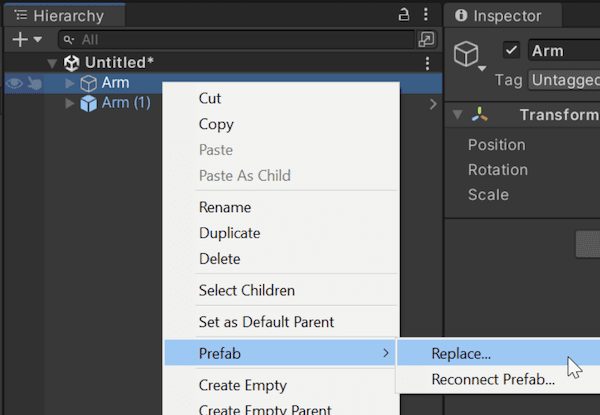Click the Arm GameObject cube icon

(x=88, y=83)
